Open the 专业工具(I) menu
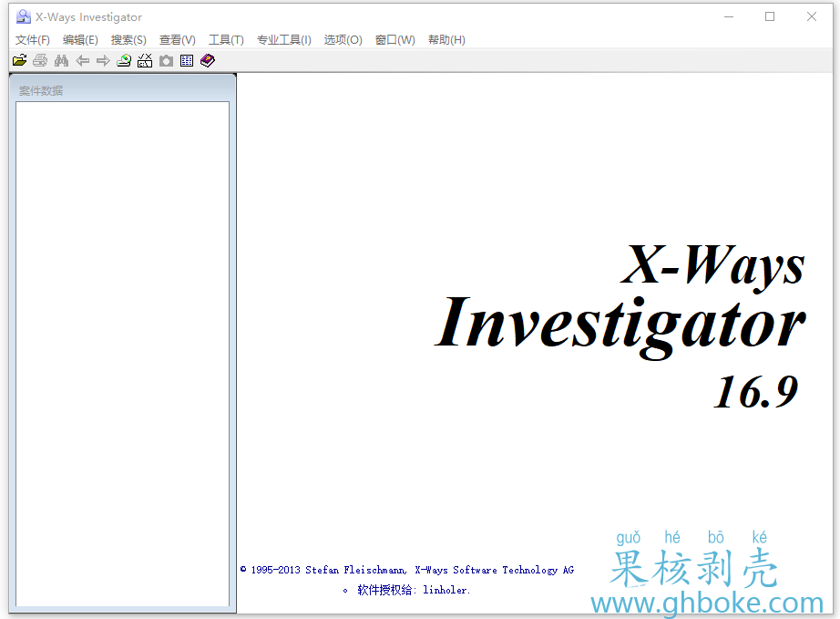 point(283,40)
